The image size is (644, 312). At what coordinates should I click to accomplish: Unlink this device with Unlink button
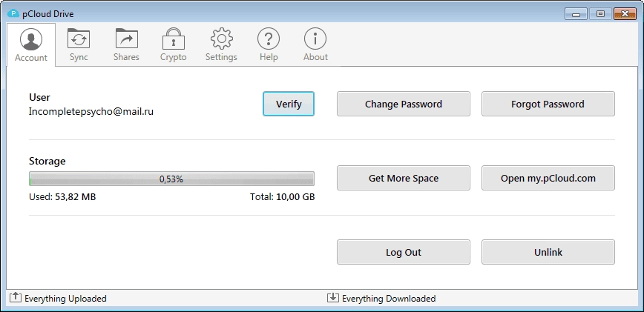point(548,252)
